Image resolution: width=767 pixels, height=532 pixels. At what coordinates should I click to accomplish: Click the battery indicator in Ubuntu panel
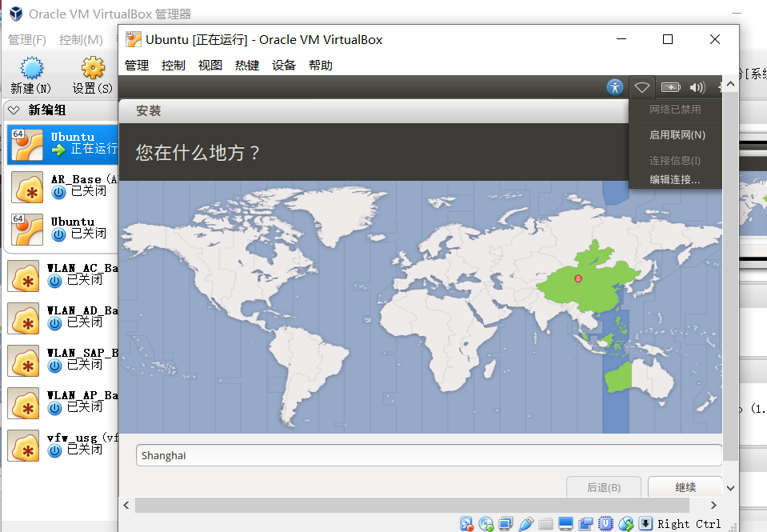tap(671, 87)
